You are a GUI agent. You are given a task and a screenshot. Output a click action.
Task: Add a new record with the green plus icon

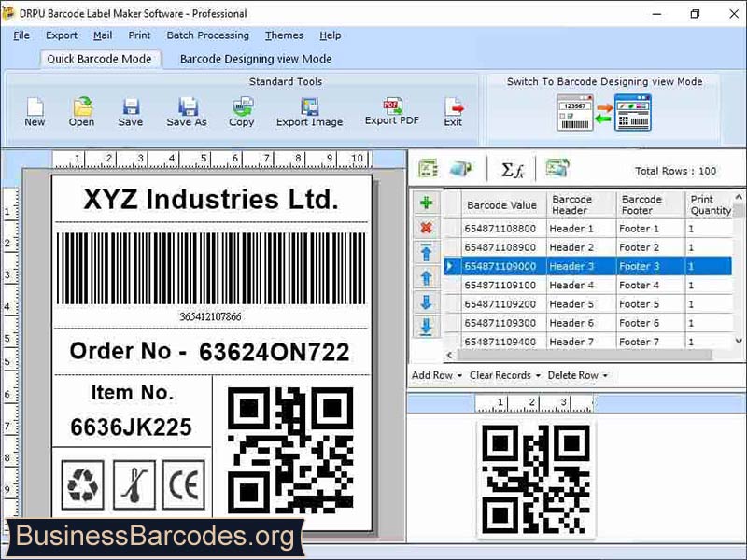[x=425, y=203]
